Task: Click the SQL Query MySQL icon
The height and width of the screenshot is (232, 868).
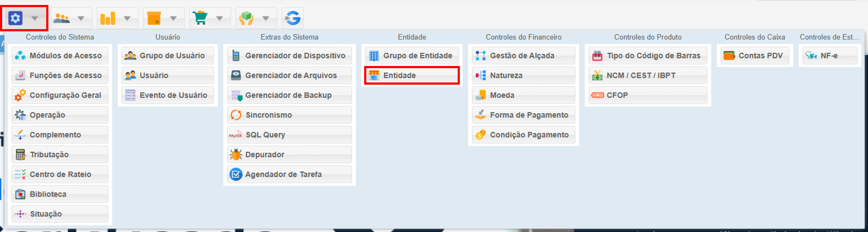Action: (236, 135)
